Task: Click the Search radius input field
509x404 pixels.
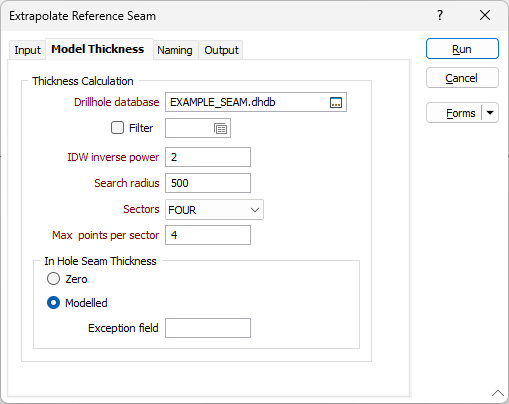Action: point(208,183)
